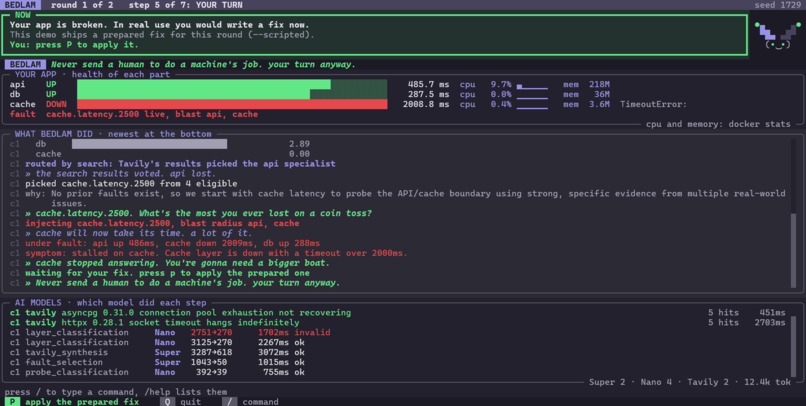Click the '287.5 ms' db latency
Image resolution: width=806 pixels, height=406 pixels.
click(428, 94)
